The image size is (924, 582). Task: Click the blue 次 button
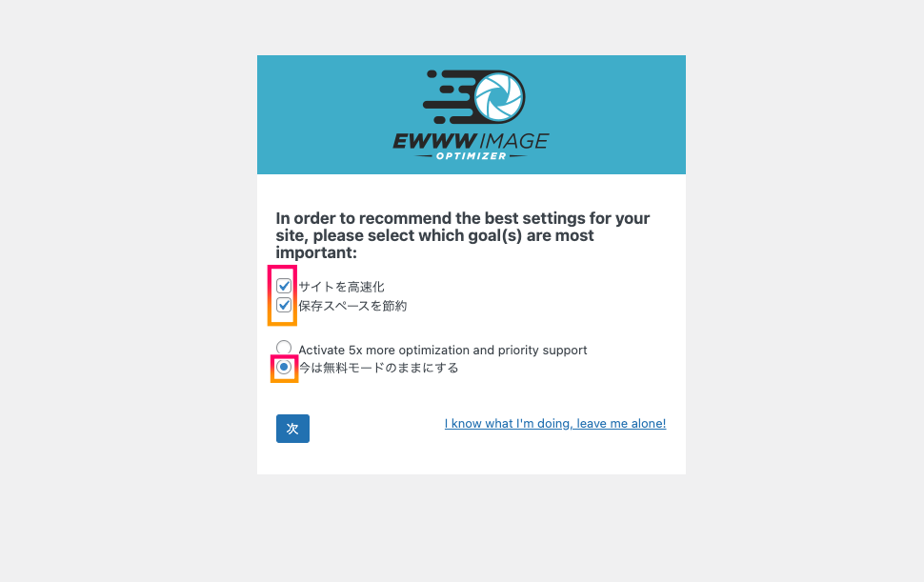coord(292,429)
